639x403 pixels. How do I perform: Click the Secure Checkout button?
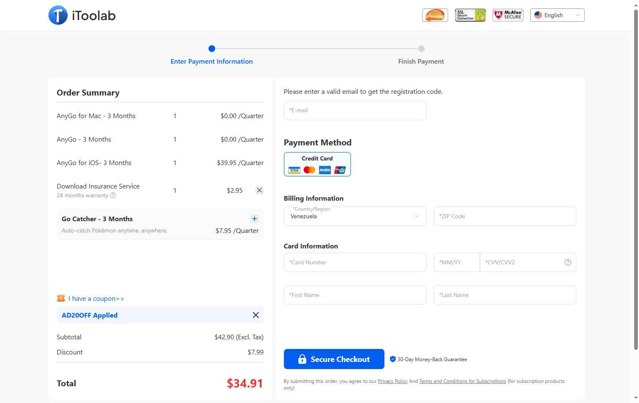[334, 359]
